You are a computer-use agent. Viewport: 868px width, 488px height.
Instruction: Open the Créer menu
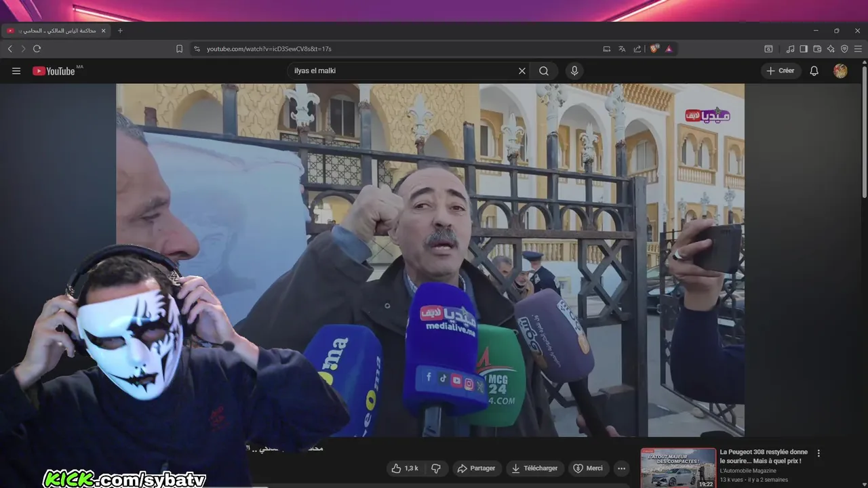781,70
